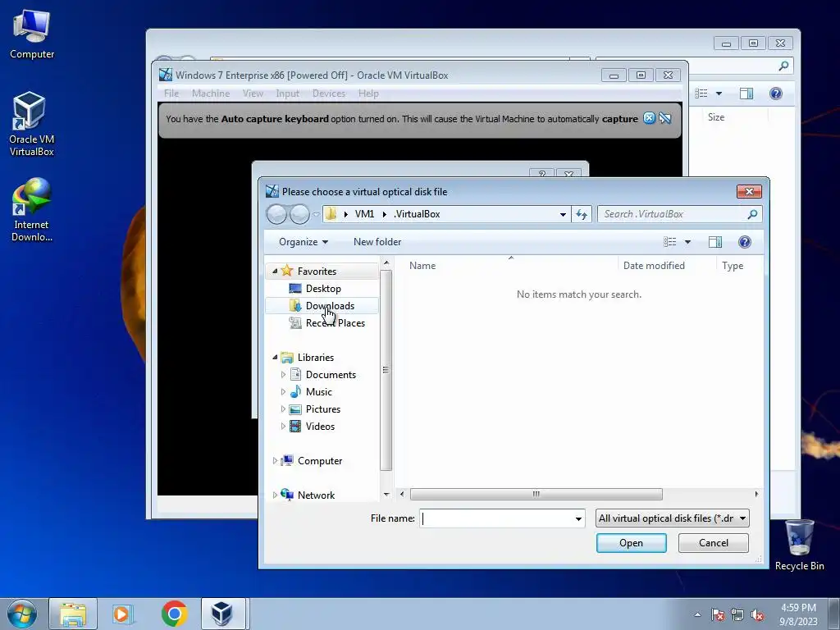Click .VirtualBox in the address breadcrumb
The height and width of the screenshot is (630, 840).
pos(417,214)
